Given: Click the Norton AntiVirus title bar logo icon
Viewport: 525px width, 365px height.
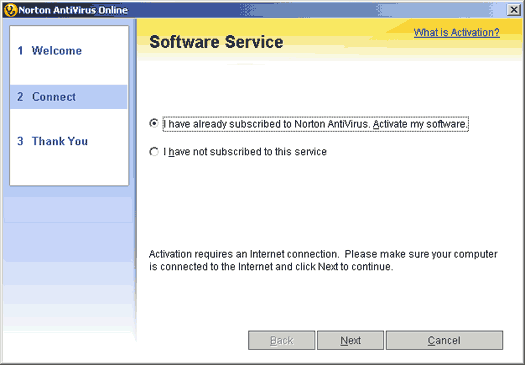Looking at the screenshot, I should [10, 10].
